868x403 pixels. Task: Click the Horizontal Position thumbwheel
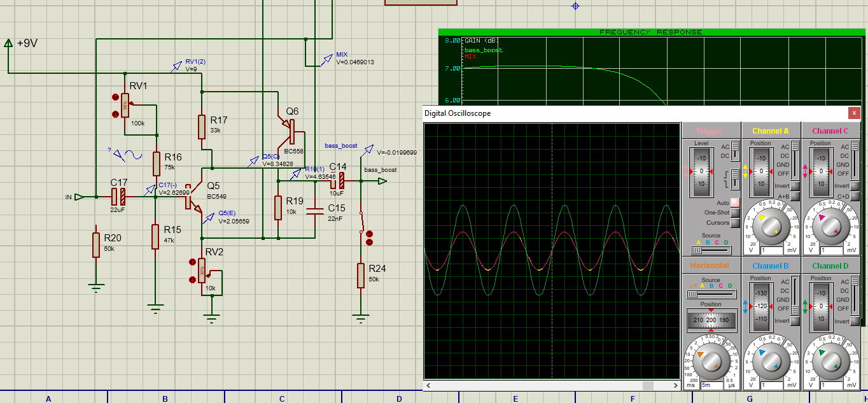tap(711, 320)
